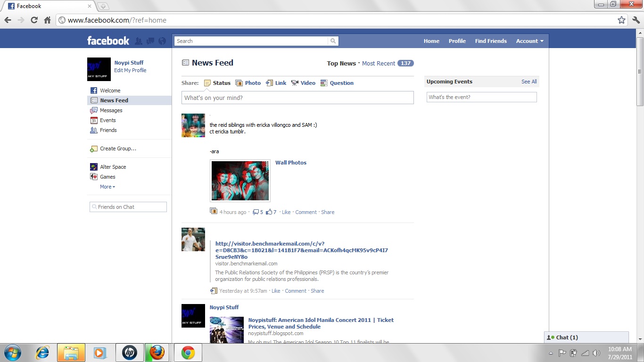Open Internet Explorer from taskbar
The image size is (644, 362).
(x=42, y=353)
